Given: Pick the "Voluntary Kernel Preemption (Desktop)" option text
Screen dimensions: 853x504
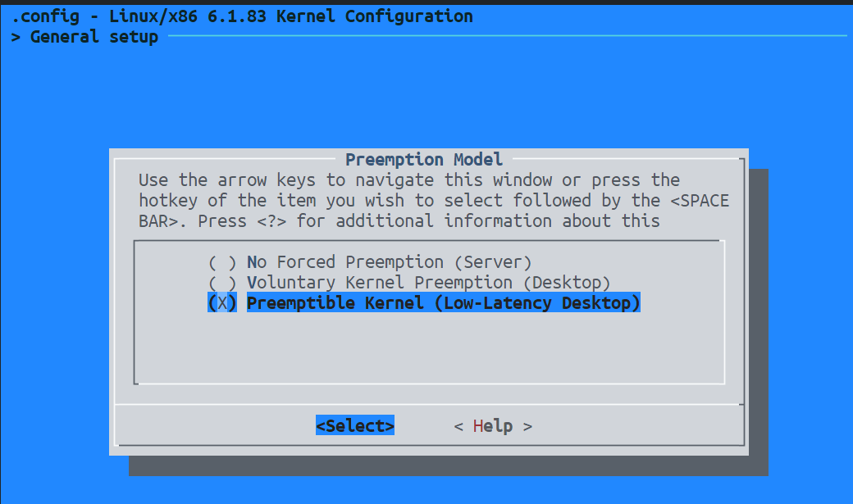Looking at the screenshot, I should [429, 283].
